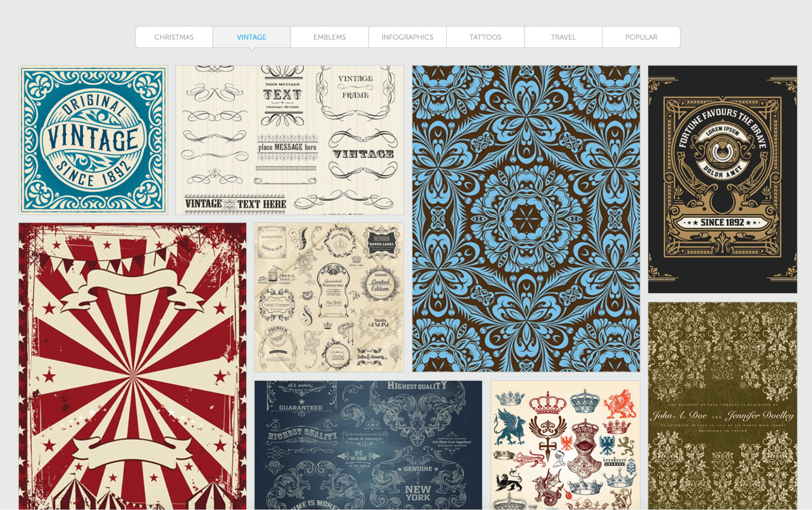View the blue and brown floral pattern

click(x=526, y=219)
